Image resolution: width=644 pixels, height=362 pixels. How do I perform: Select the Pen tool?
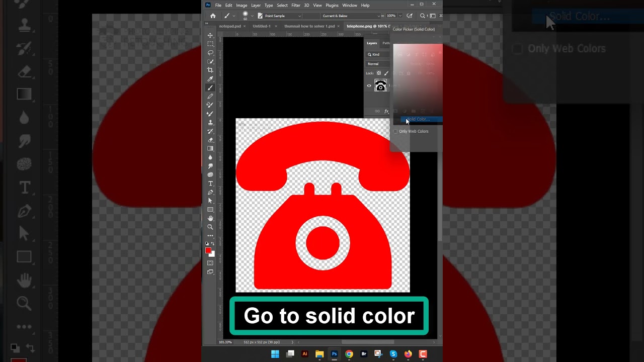pos(210,192)
